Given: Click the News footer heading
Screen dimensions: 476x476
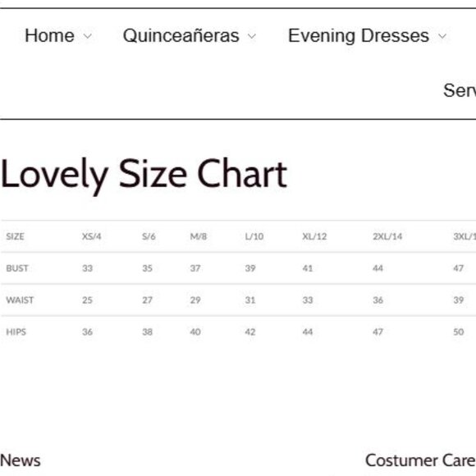Looking at the screenshot, I should [x=21, y=460].
